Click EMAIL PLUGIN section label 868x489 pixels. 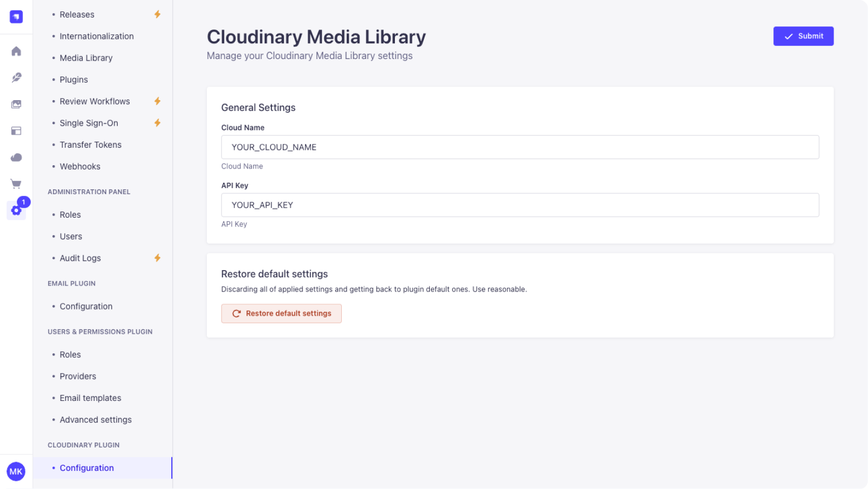pos(72,283)
